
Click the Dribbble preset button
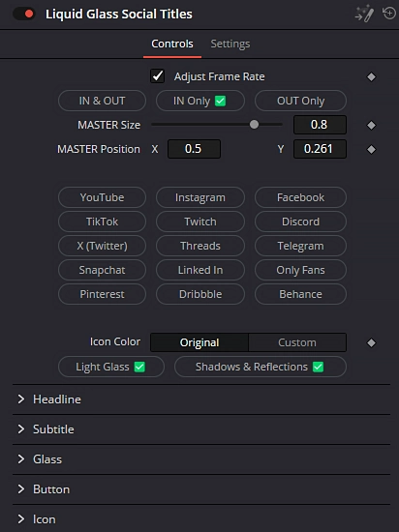pyautogui.click(x=200, y=294)
